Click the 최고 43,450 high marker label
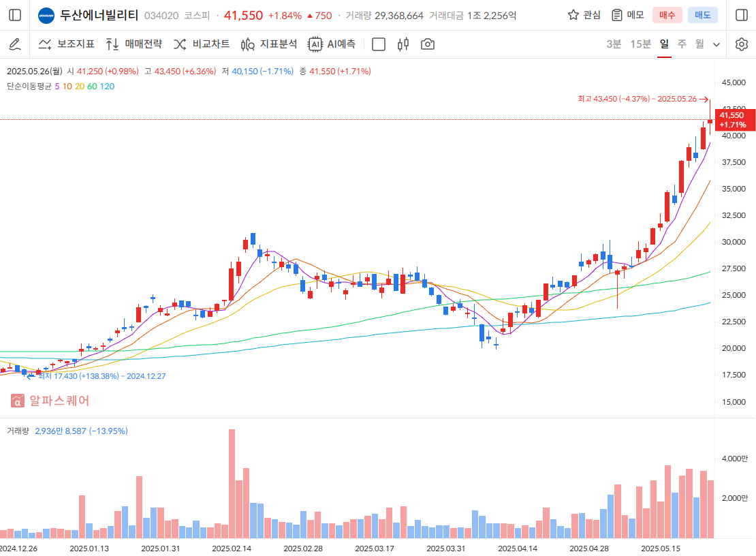 (x=637, y=99)
